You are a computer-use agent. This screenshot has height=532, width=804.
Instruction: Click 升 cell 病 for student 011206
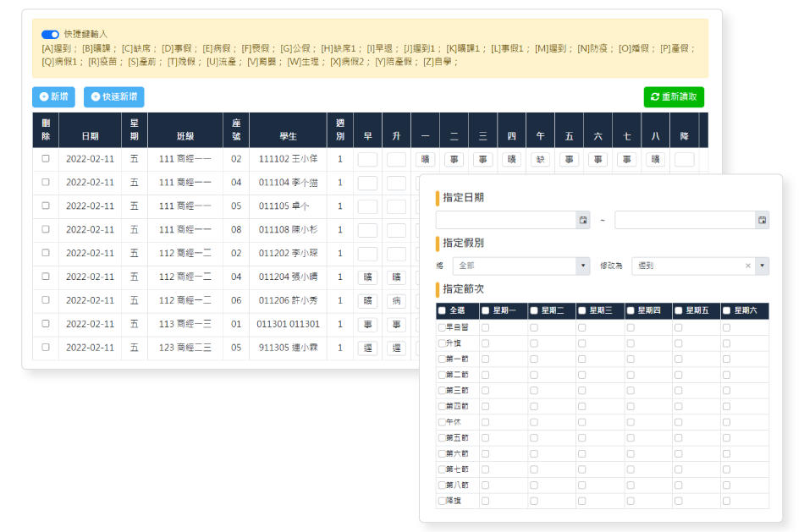tap(396, 301)
